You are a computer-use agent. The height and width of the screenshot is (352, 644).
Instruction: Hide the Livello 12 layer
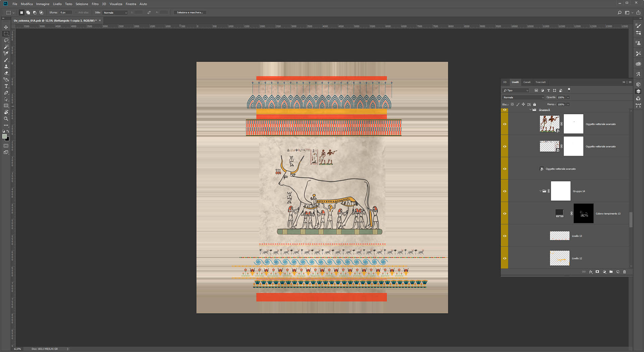504,258
